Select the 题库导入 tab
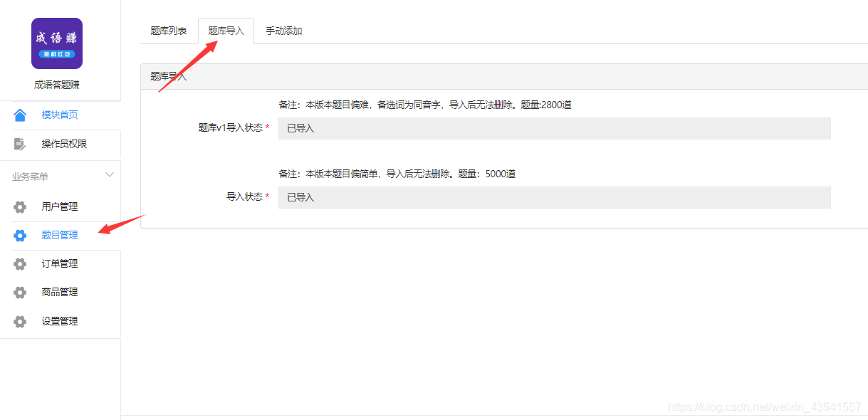The height and width of the screenshot is (420, 868). pyautogui.click(x=226, y=31)
